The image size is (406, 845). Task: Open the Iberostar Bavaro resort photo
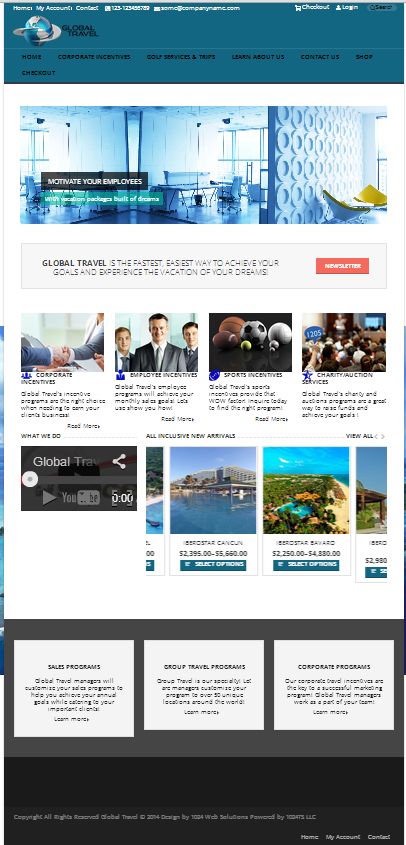click(306, 490)
